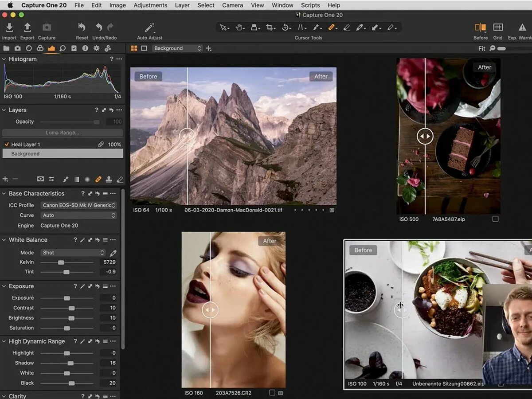Pick white balance with eyedropper icon
The image size is (532, 399).
tap(113, 253)
